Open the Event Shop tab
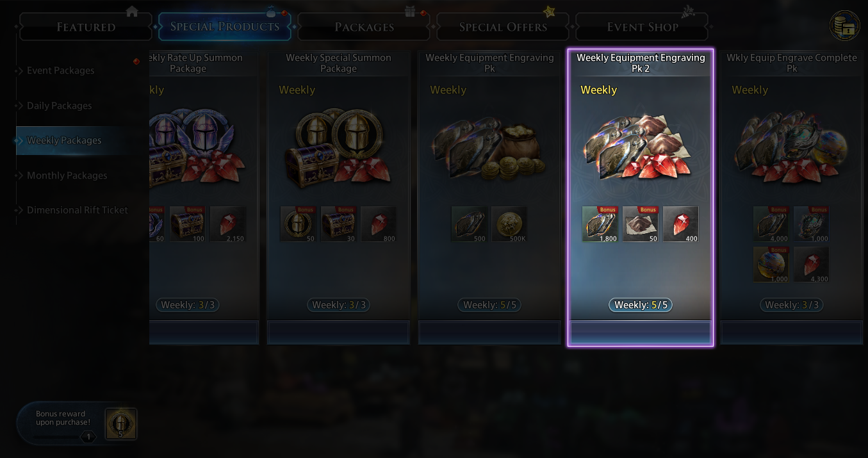 point(643,27)
